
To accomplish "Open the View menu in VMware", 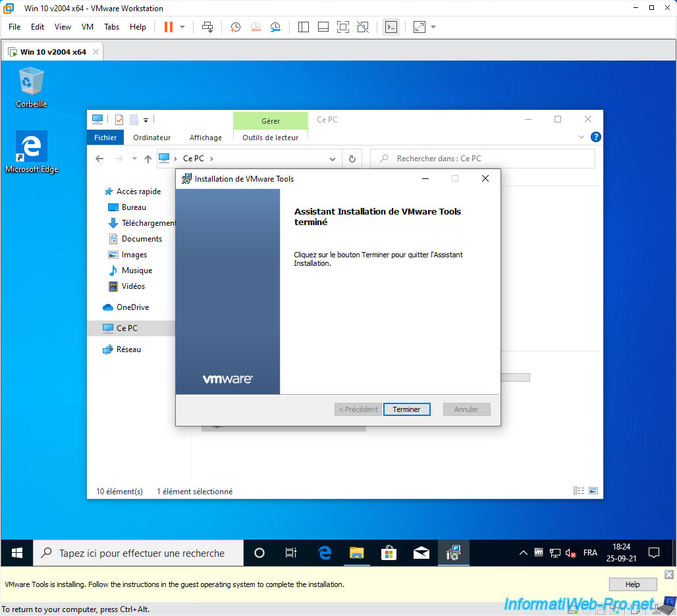I will pos(63,27).
